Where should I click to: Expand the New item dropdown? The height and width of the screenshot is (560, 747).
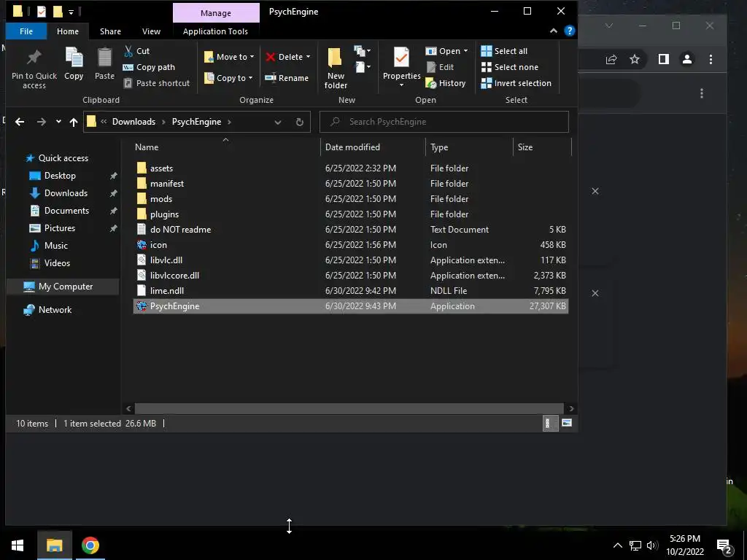pos(362,50)
